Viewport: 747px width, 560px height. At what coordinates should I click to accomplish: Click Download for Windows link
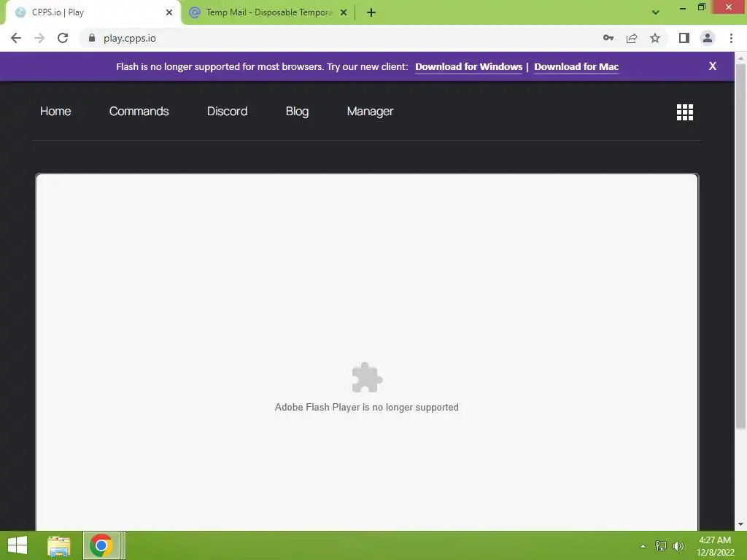tap(469, 66)
